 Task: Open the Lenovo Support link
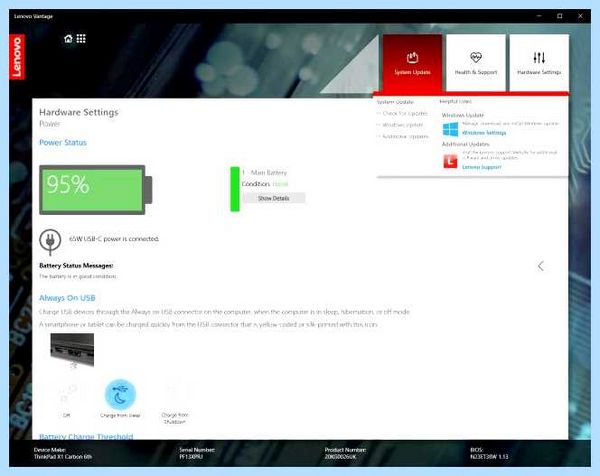point(481,167)
